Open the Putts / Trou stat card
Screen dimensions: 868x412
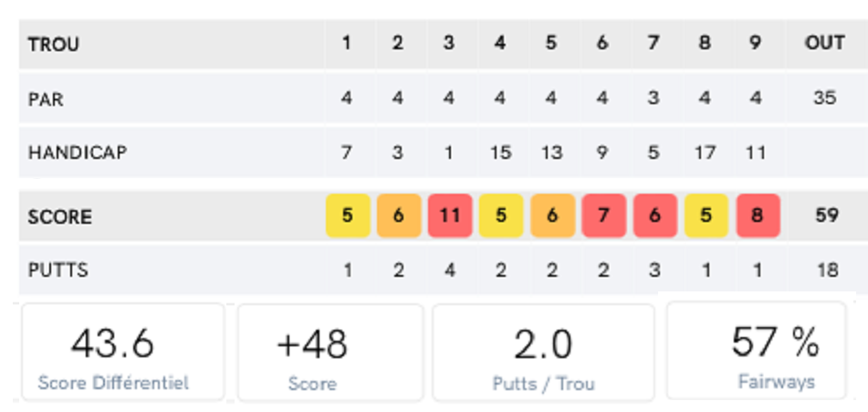tap(542, 353)
